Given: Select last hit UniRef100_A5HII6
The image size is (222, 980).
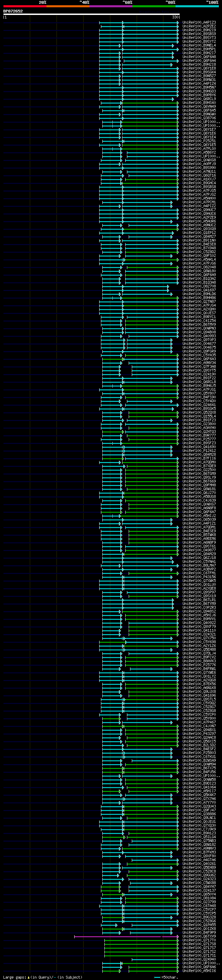Looking at the screenshot, I should click(199, 971).
